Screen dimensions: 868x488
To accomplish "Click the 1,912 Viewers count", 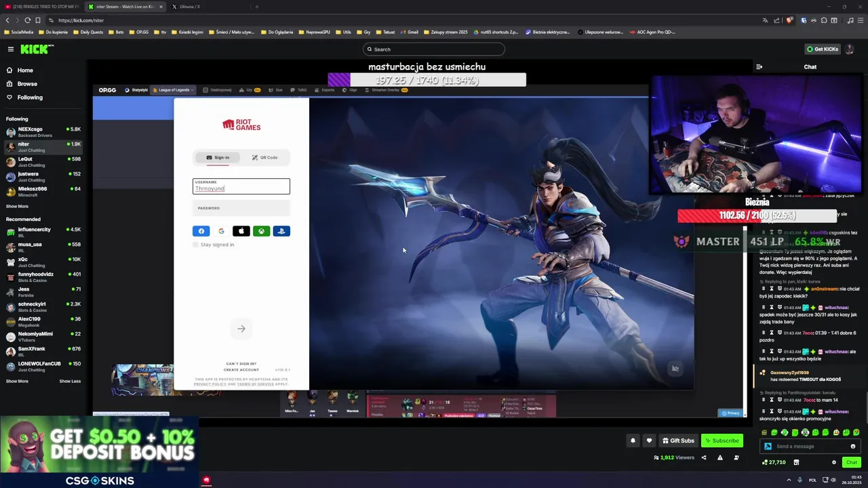I will (673, 457).
